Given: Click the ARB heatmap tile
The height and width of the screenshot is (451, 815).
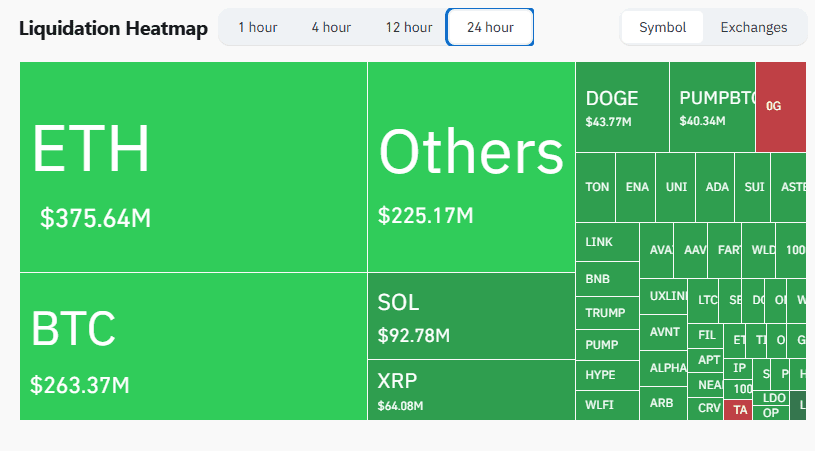Looking at the screenshot, I should coord(664,403).
